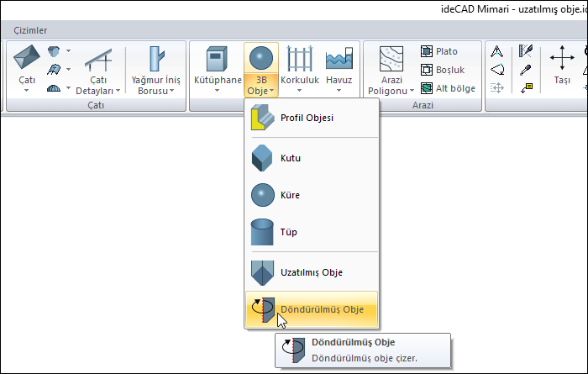Select the Taşı move tool
The height and width of the screenshot is (374, 588).
(562, 65)
